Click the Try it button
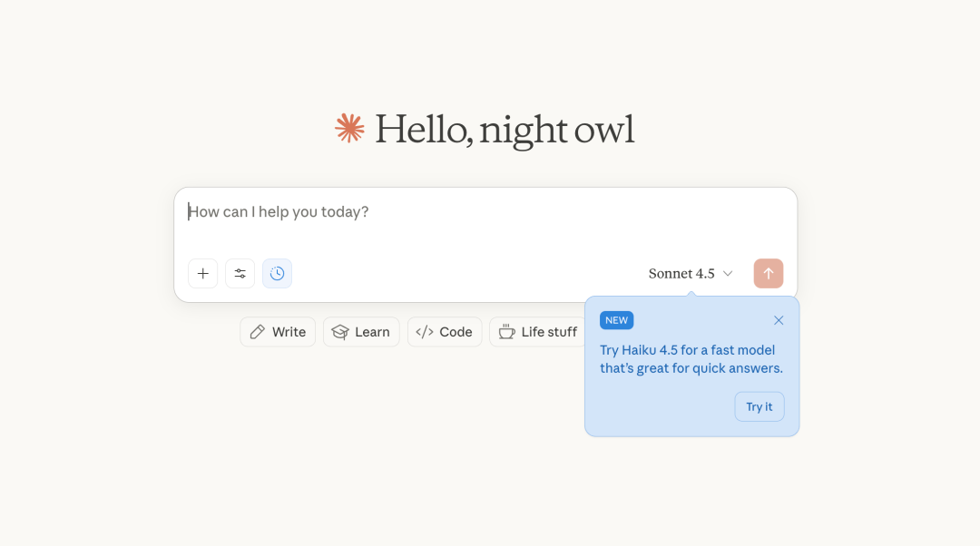This screenshot has width=980, height=546. click(759, 406)
